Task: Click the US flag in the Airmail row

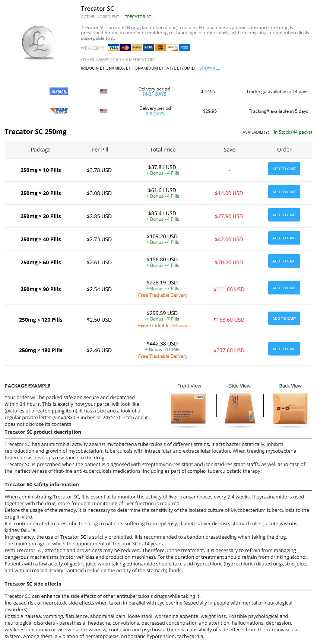Action: (x=104, y=92)
